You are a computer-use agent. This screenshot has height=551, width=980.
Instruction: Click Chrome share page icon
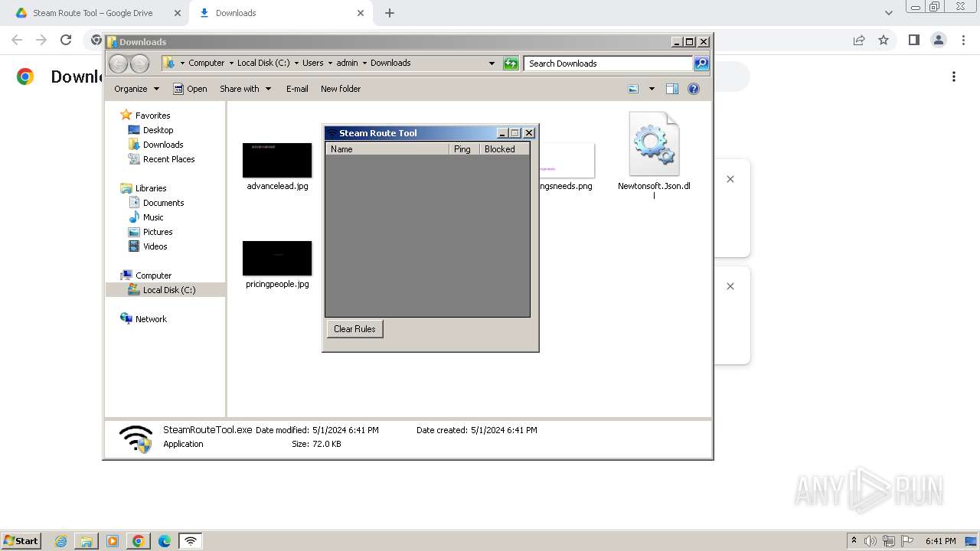pos(859,40)
